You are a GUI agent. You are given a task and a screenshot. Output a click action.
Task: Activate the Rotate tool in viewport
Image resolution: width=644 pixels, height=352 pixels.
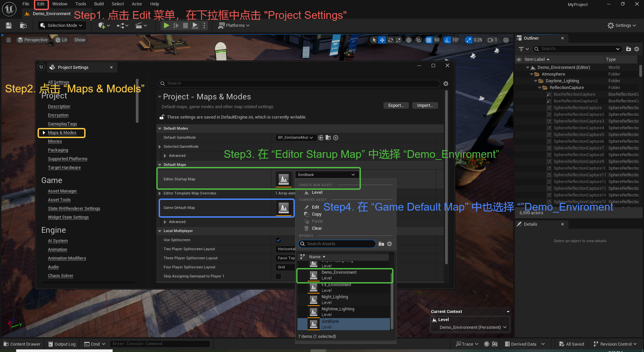pyautogui.click(x=390, y=40)
